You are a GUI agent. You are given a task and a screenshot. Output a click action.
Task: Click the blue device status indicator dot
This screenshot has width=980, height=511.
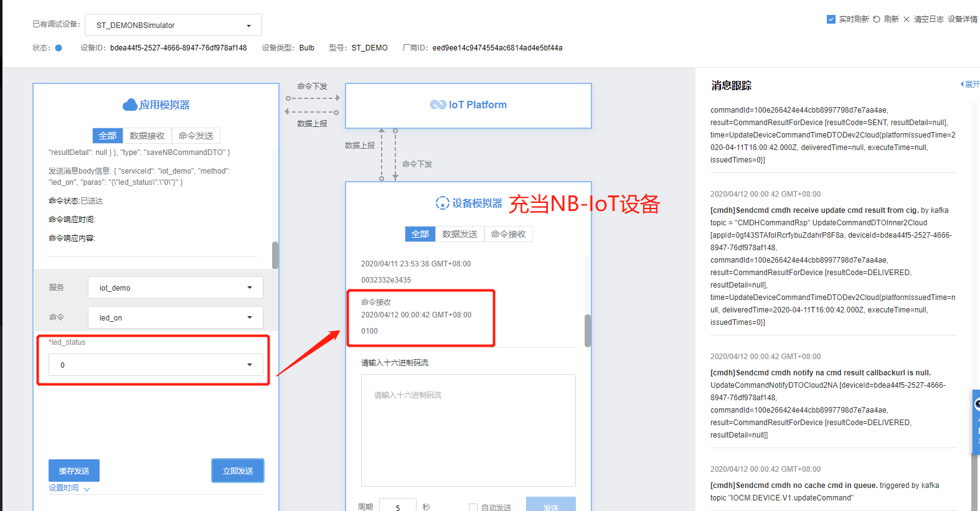[59, 48]
